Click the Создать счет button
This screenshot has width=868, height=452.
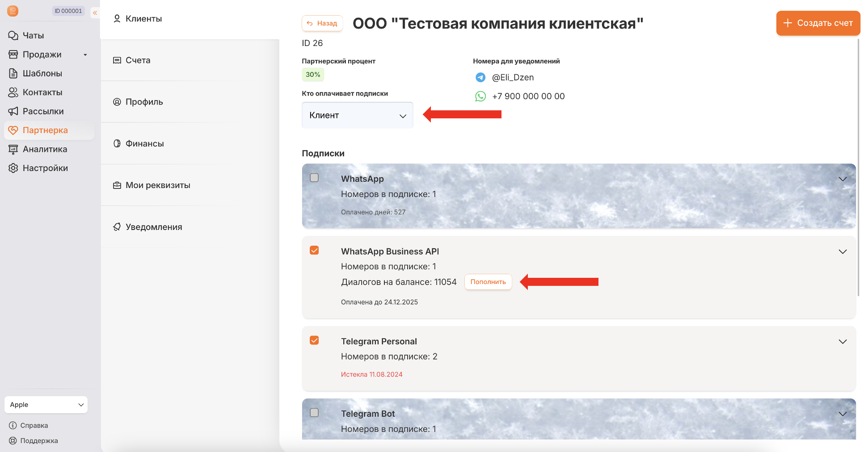[818, 23]
